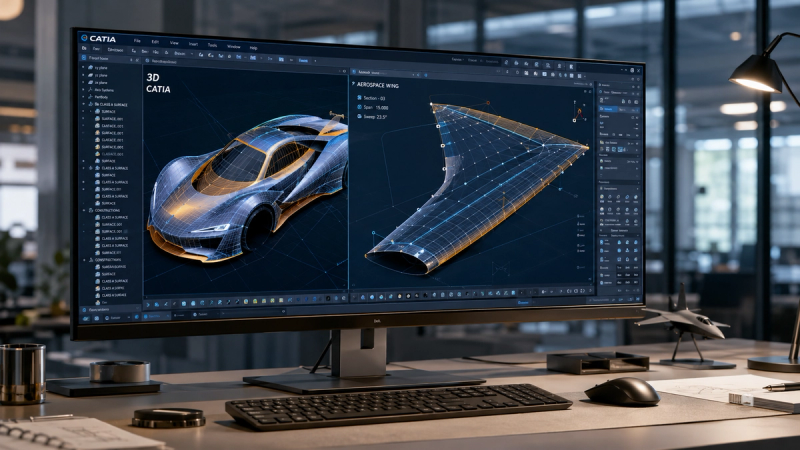Screen dimensions: 800x450
Task: Open the Help menu
Action: [x=254, y=47]
